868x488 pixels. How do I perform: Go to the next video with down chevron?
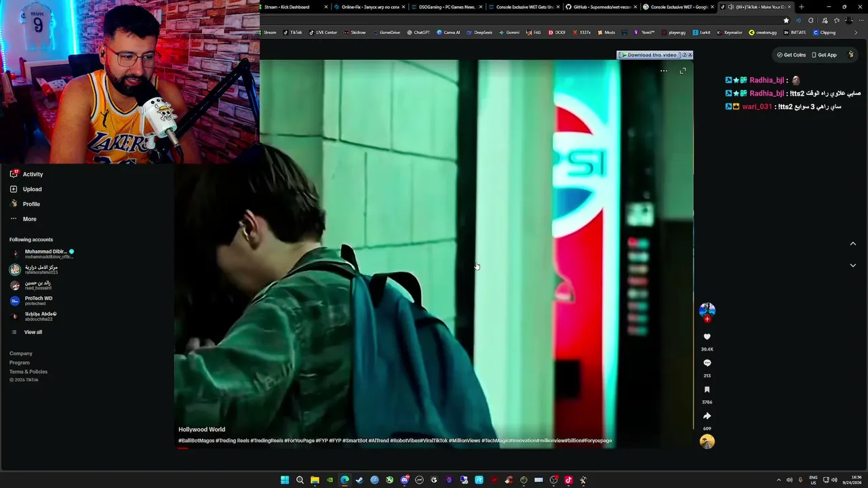tap(853, 266)
